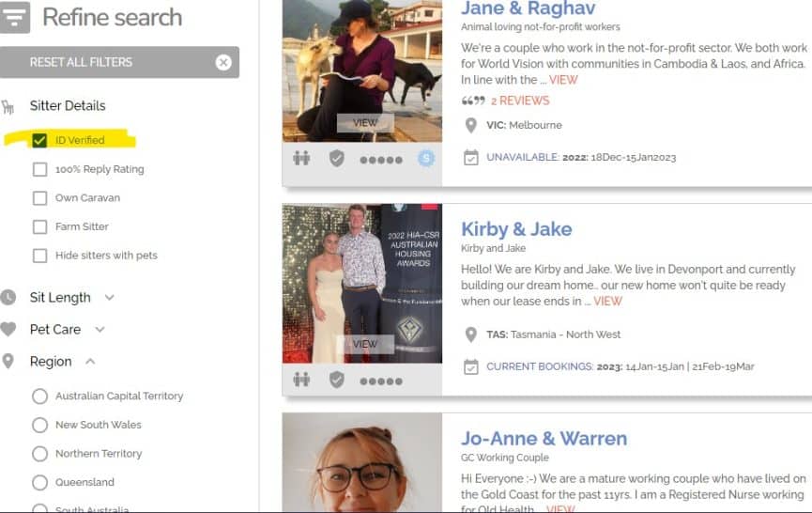Expand the Sit Length filter section
Screen dimensions: 812x513
[109, 298]
